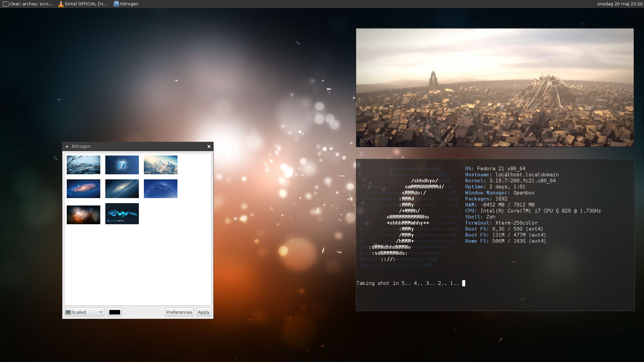The image size is (644, 362).
Task: Click the 'Fedora 21 x86_64' OS text in terminal
Action: pyautogui.click(x=501, y=169)
